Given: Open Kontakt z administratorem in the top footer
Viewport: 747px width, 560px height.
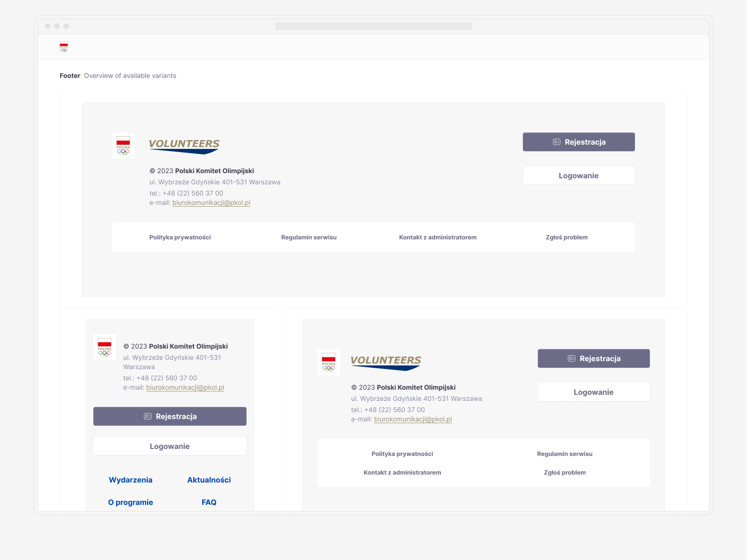Looking at the screenshot, I should [438, 237].
